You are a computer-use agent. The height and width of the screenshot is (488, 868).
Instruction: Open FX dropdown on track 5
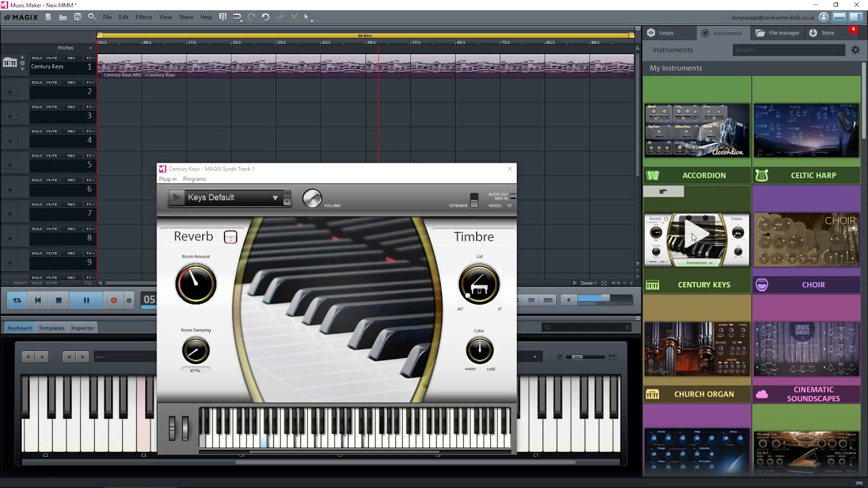[90, 156]
